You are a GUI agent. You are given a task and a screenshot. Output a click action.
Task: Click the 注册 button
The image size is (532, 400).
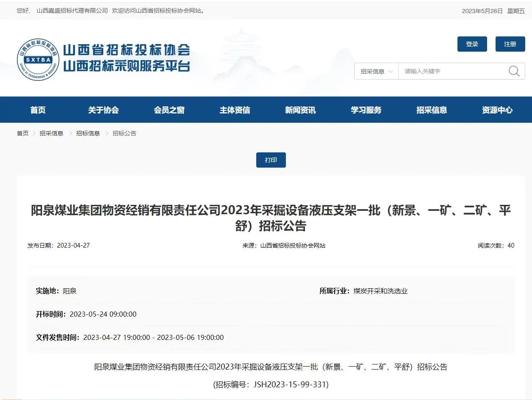click(x=510, y=44)
